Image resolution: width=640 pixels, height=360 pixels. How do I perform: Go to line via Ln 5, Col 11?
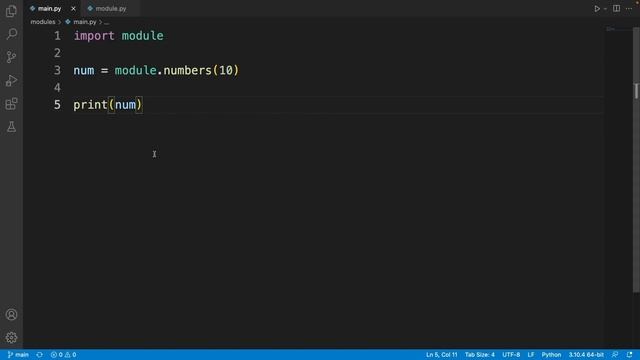coord(442,355)
